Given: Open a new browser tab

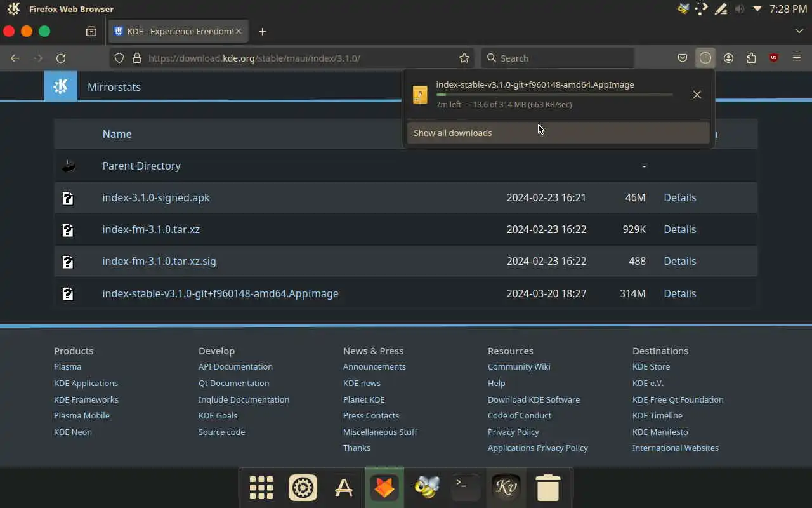Looking at the screenshot, I should (262, 31).
